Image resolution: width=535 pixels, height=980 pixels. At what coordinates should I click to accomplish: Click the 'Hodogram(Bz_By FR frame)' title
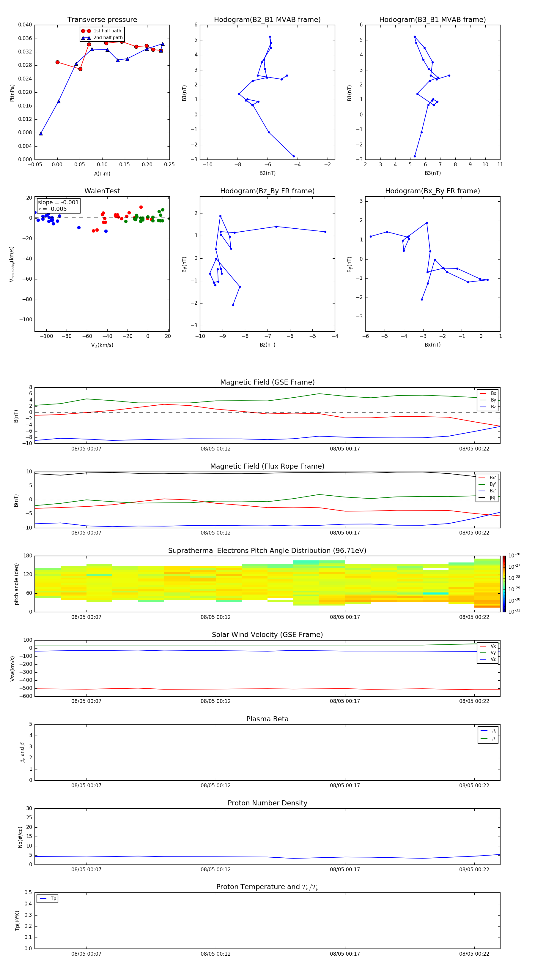(267, 191)
